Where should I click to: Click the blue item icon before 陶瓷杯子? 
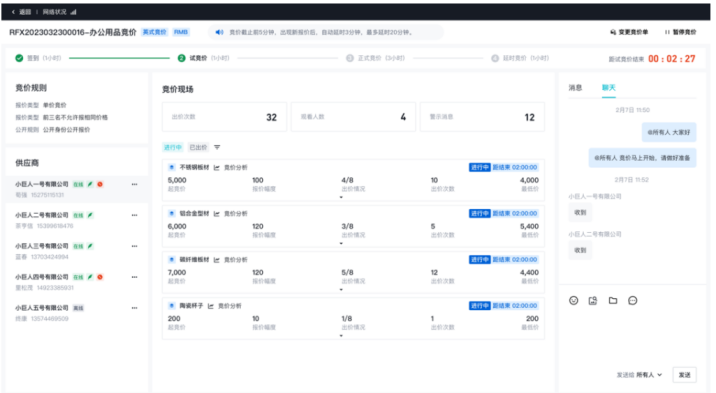[x=172, y=305]
